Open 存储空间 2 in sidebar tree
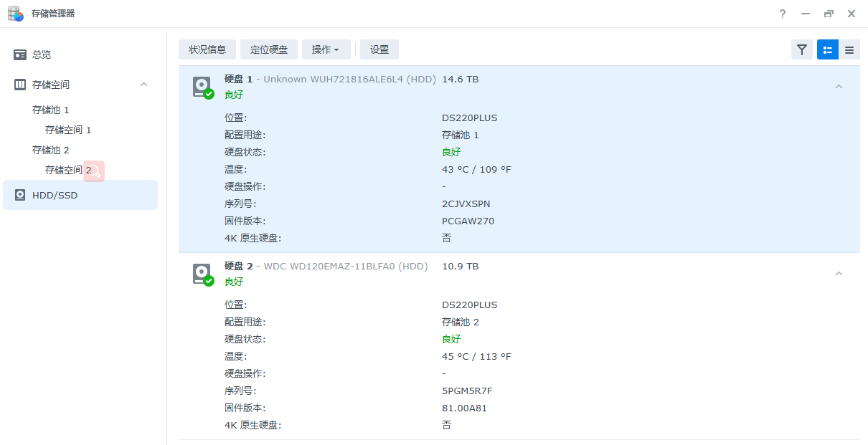Image resolution: width=868 pixels, height=445 pixels. point(68,171)
